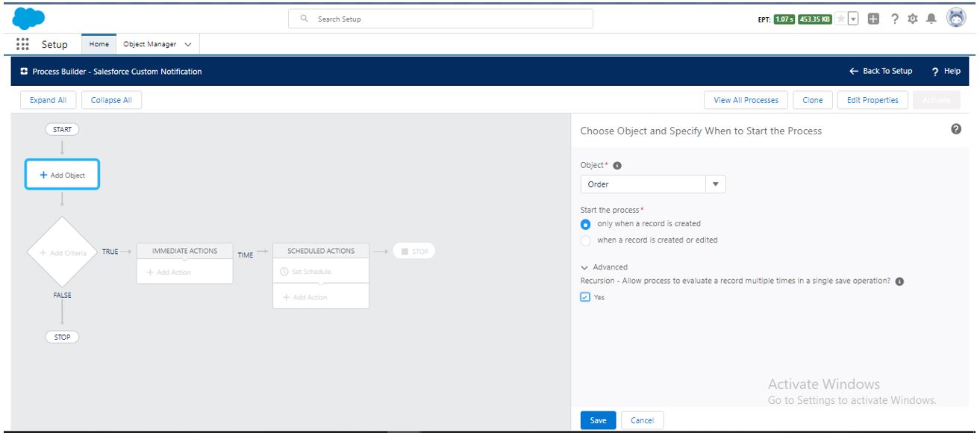Click the STOP node after Scheduled Actions

(x=415, y=252)
